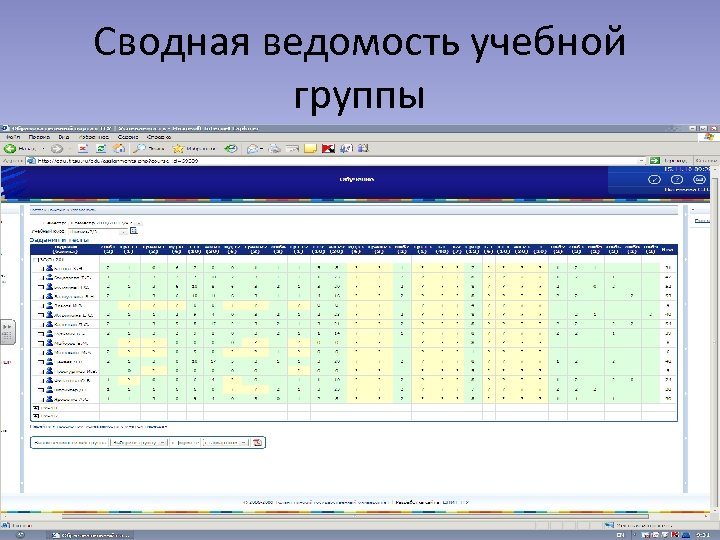Screen dimensions: 720x540
Task: Open Favorites with the star icon
Action: click(x=178, y=148)
